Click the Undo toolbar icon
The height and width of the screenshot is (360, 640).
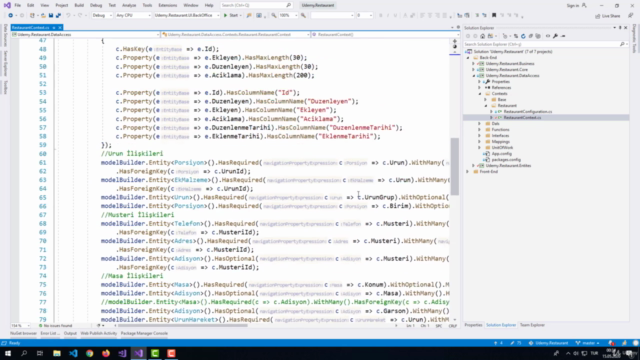coord(68,16)
